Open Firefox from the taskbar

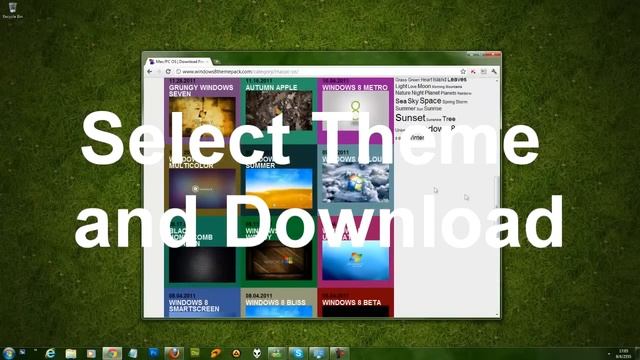pos(174,353)
